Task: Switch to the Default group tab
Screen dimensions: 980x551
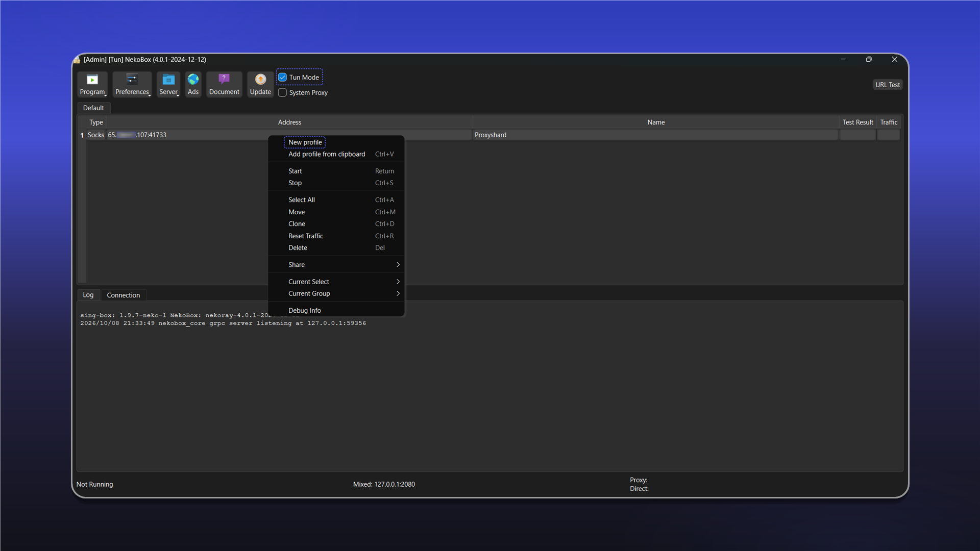Action: click(93, 108)
